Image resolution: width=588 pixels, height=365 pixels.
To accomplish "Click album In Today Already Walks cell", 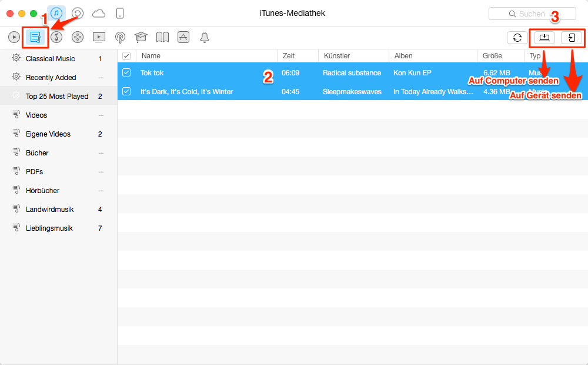I will click(433, 92).
